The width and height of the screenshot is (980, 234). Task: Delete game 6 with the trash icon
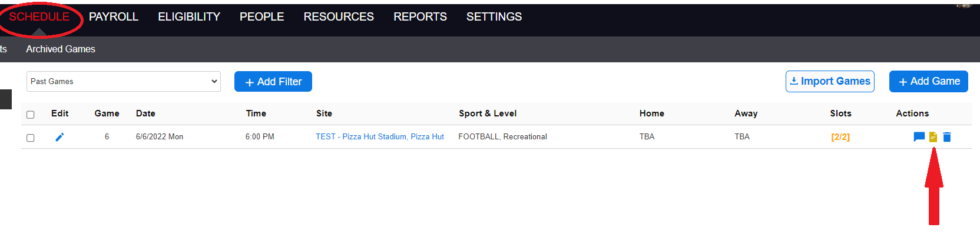coord(947,137)
